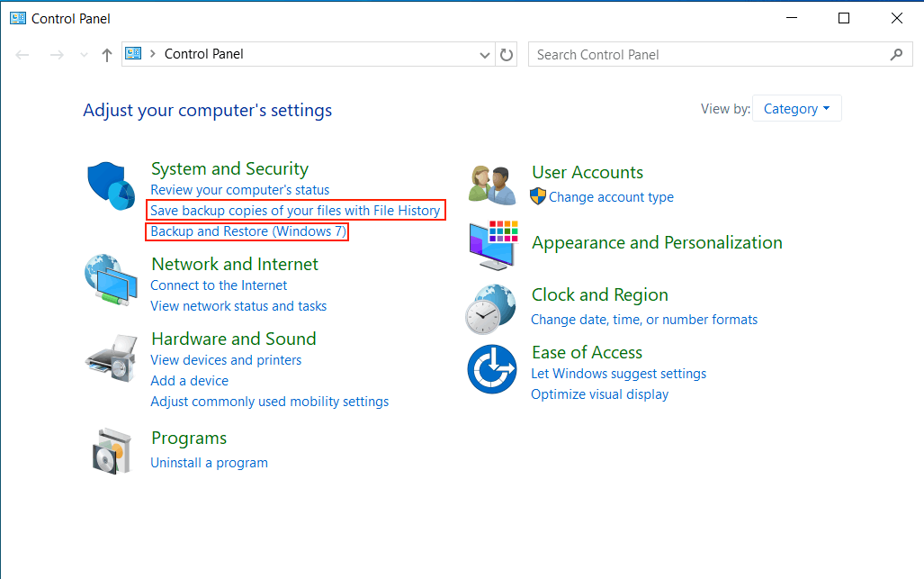Expand the address bar history dropdown
The width and height of the screenshot is (924, 579).
pyautogui.click(x=484, y=55)
